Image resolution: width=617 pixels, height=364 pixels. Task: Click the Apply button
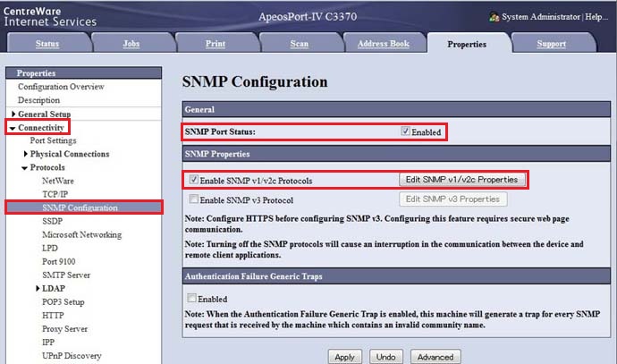(345, 356)
